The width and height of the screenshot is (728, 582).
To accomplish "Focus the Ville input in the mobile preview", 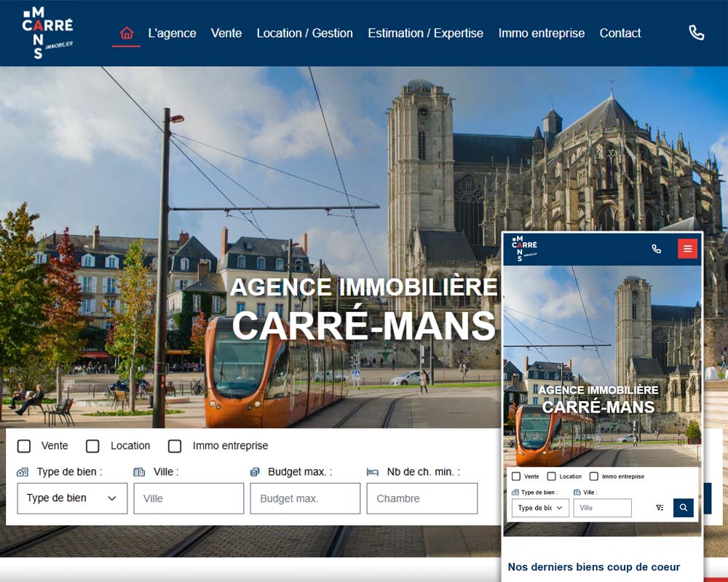I will click(x=603, y=508).
